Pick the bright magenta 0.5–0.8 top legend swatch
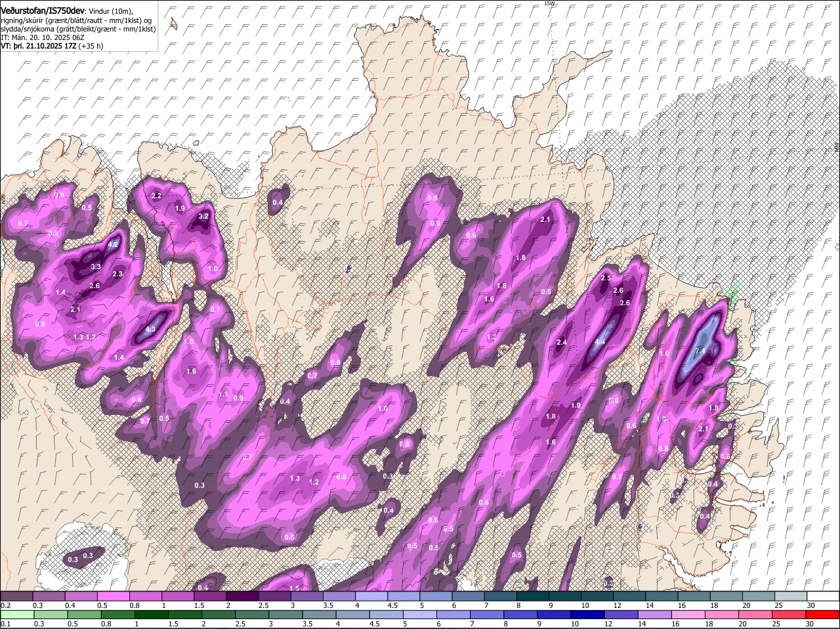Viewport: 840px width, 629px height. [x=114, y=596]
